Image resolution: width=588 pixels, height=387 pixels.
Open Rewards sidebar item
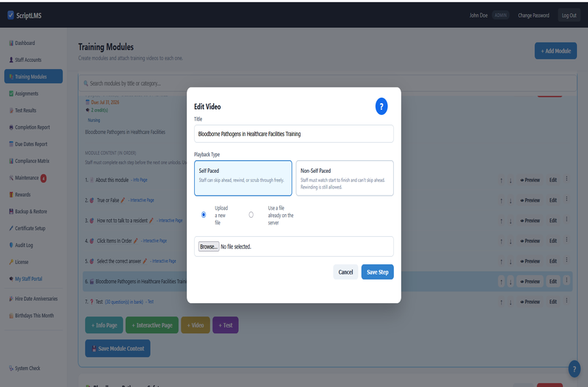[33, 194]
